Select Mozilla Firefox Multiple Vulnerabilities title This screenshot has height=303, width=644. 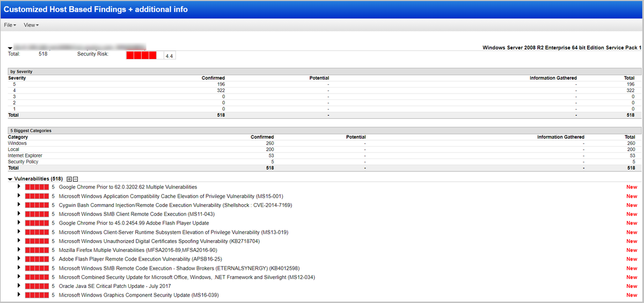pyautogui.click(x=138, y=250)
